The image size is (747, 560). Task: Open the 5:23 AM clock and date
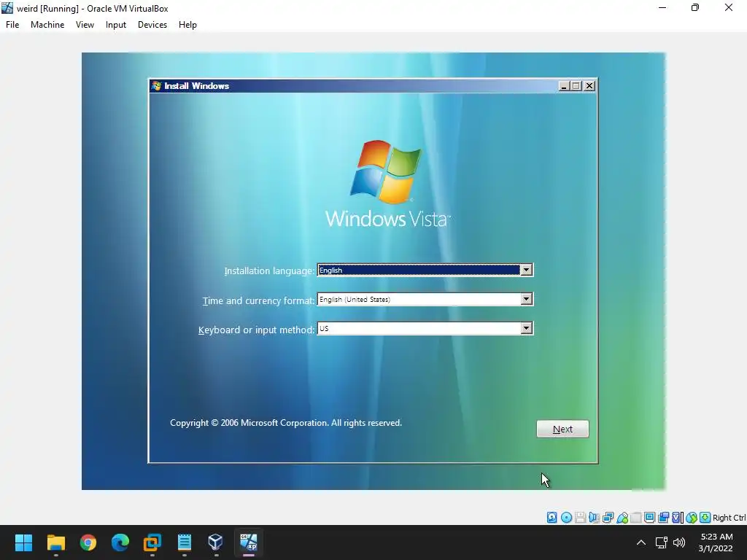[716, 542]
